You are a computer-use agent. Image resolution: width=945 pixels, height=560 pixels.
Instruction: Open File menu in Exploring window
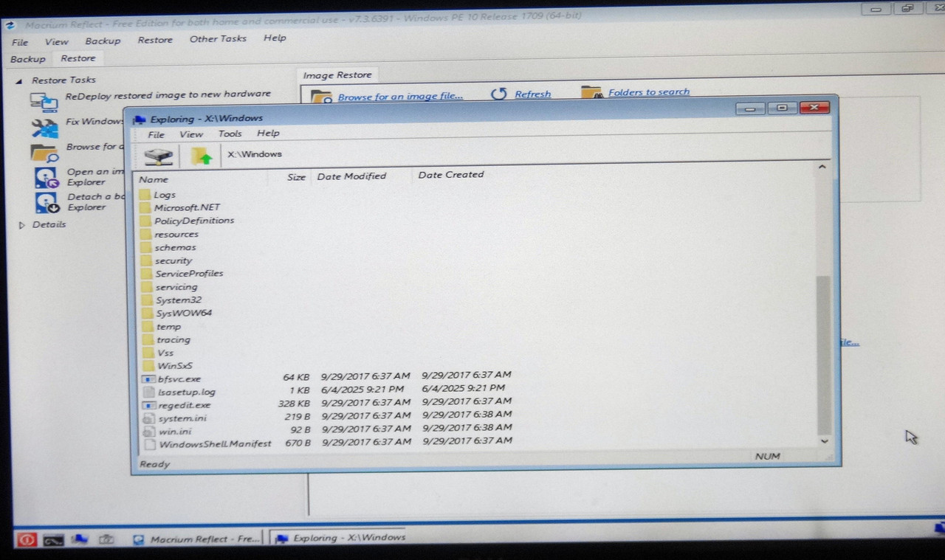[x=156, y=135]
